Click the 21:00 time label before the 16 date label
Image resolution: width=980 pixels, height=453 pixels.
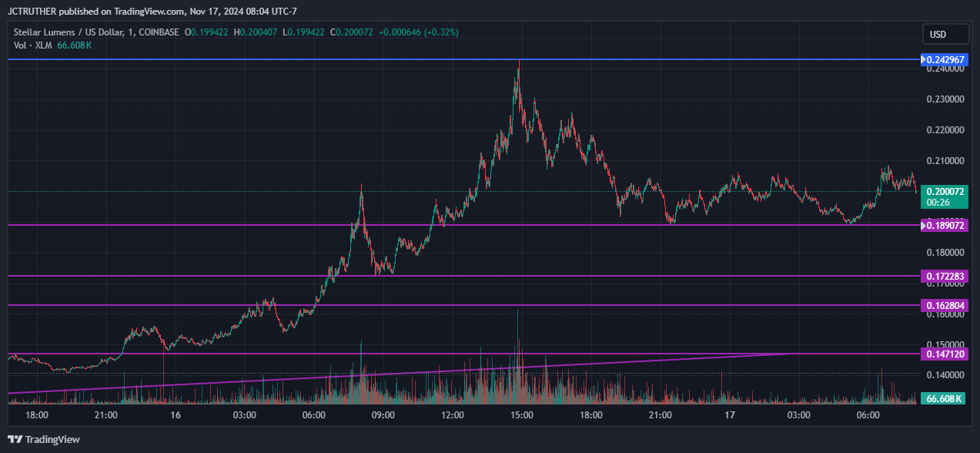click(105, 415)
